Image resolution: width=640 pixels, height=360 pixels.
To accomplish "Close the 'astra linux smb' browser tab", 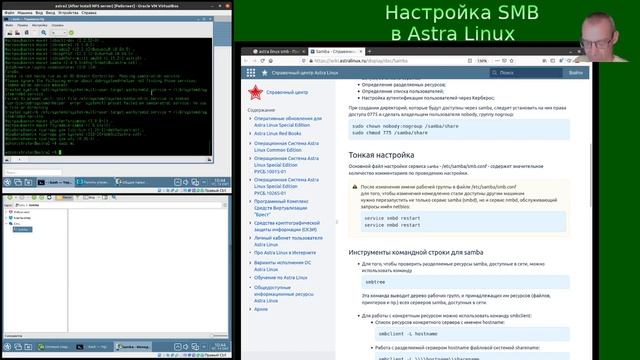I will click(x=303, y=51).
